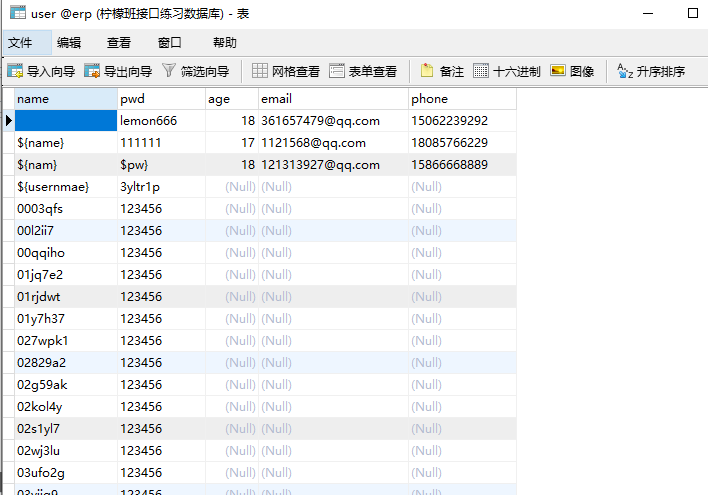
Task: Click the 备注 label in toolbar
Action: click(x=452, y=71)
